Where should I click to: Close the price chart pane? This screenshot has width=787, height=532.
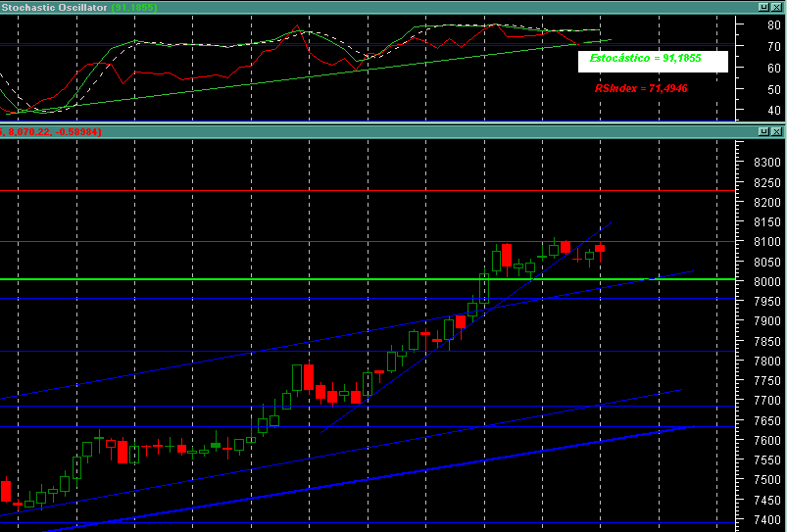776,131
